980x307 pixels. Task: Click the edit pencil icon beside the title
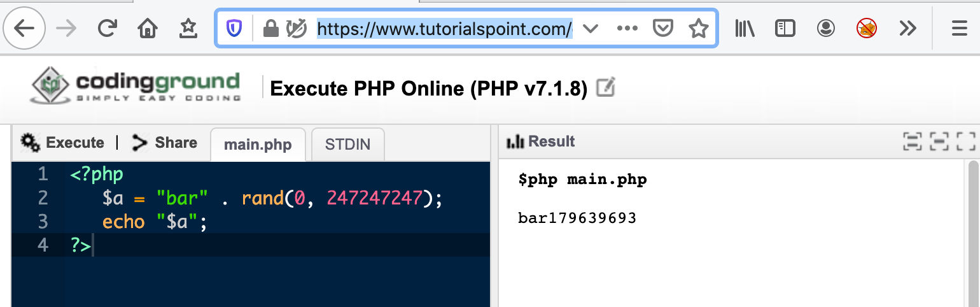(x=605, y=88)
